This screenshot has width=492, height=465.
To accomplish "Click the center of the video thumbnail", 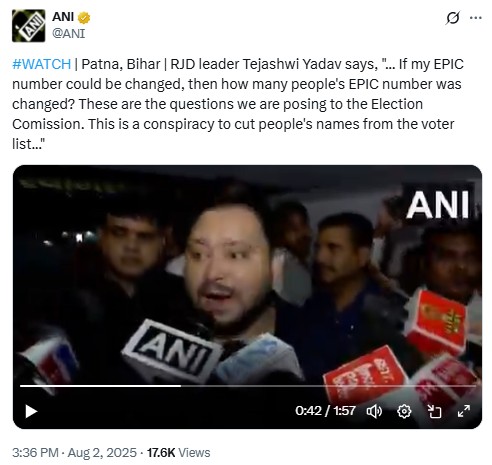I will 247,297.
